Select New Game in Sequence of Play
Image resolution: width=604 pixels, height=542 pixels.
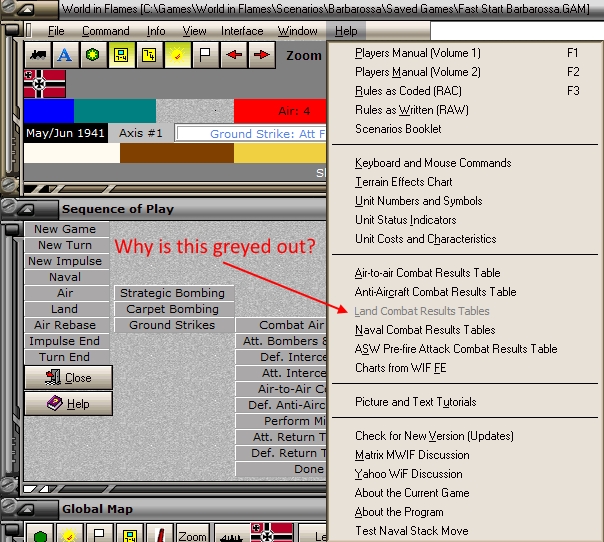[67, 229]
